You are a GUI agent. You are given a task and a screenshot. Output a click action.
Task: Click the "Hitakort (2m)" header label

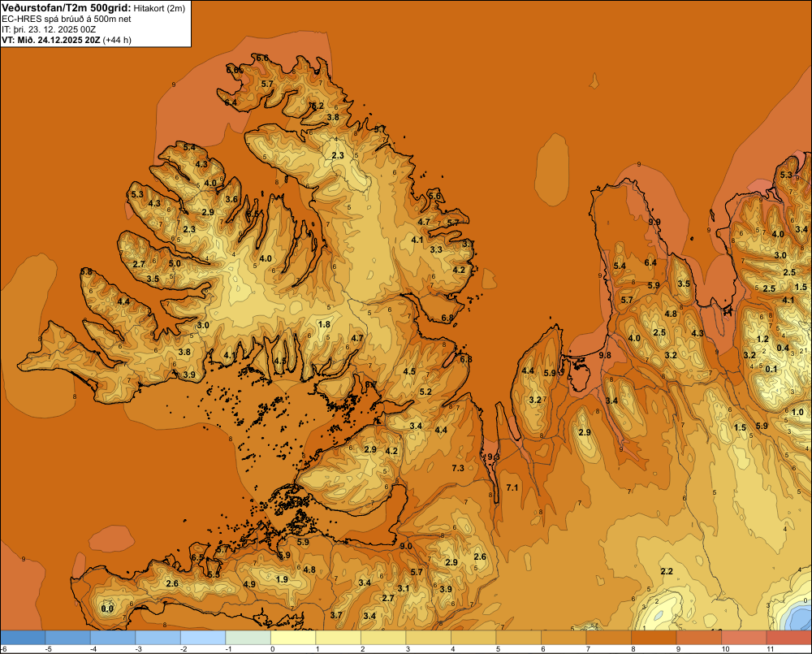pyautogui.click(x=159, y=8)
